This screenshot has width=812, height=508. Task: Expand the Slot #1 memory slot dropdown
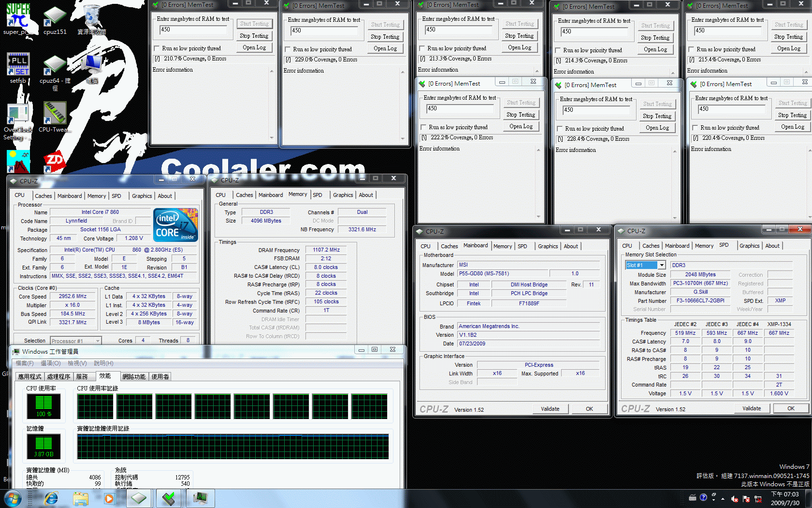click(662, 265)
